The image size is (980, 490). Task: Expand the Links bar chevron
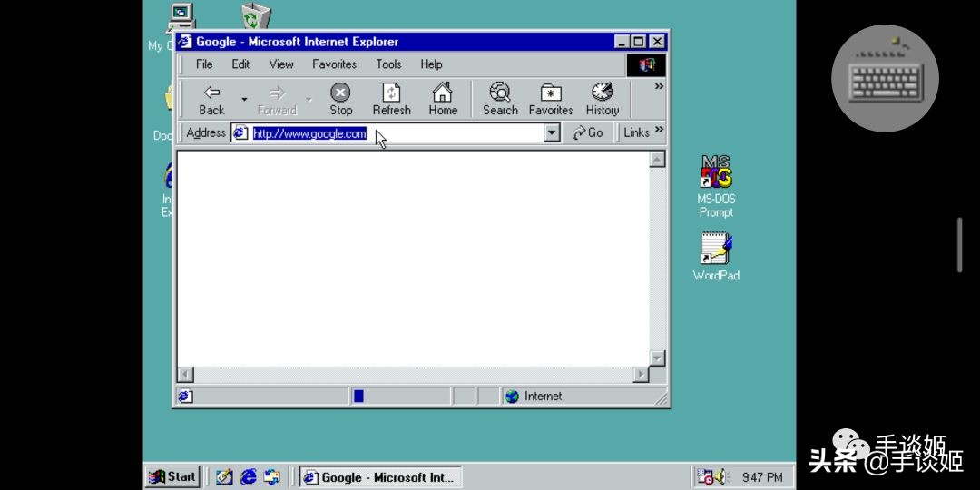tap(659, 131)
